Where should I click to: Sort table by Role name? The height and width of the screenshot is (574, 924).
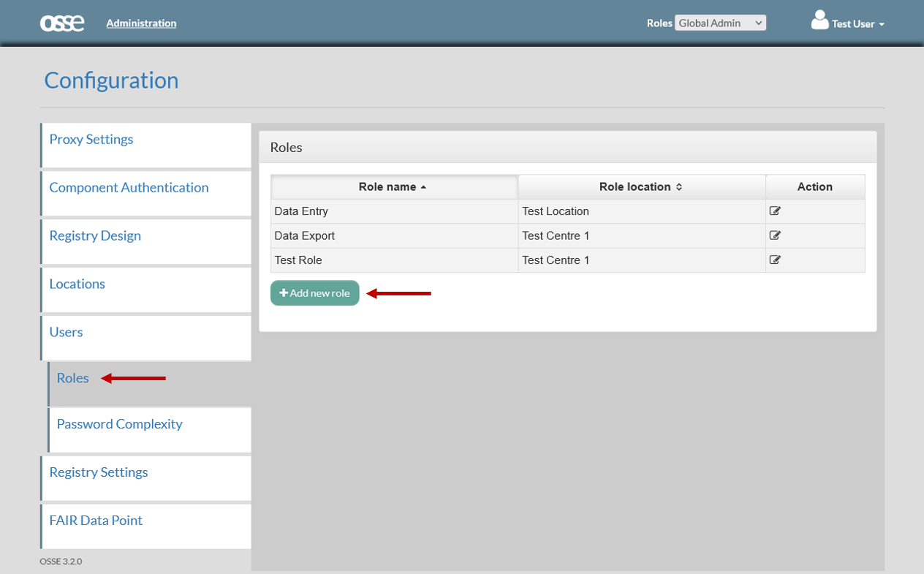click(x=394, y=186)
